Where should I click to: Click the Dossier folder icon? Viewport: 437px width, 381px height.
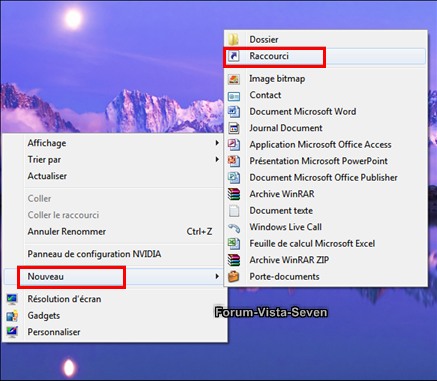tap(234, 39)
